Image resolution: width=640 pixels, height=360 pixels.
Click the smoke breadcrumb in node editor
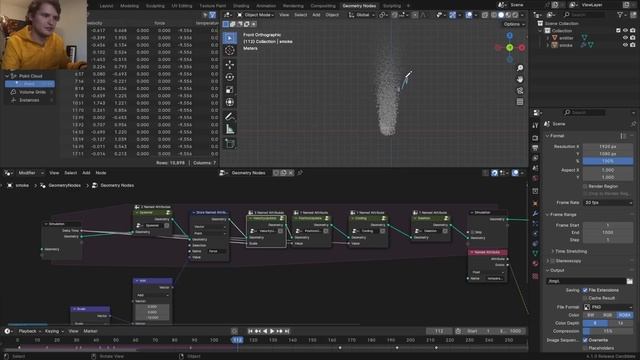click(x=22, y=186)
